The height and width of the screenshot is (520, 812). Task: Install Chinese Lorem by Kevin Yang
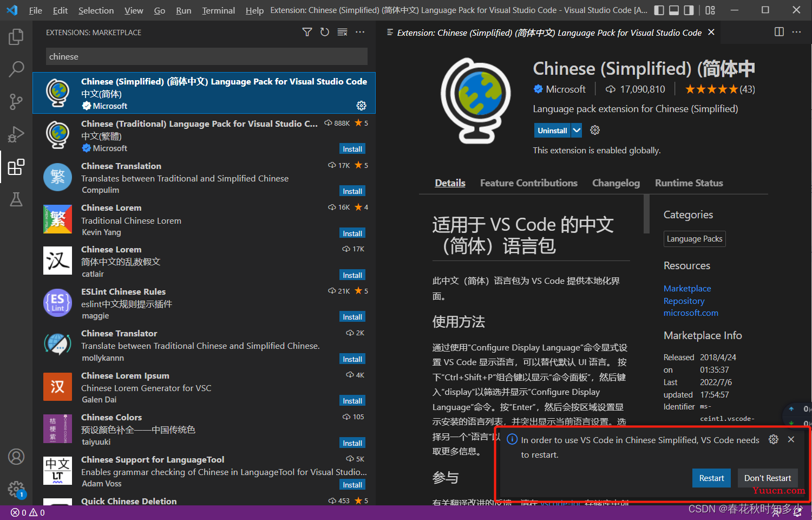(x=352, y=233)
